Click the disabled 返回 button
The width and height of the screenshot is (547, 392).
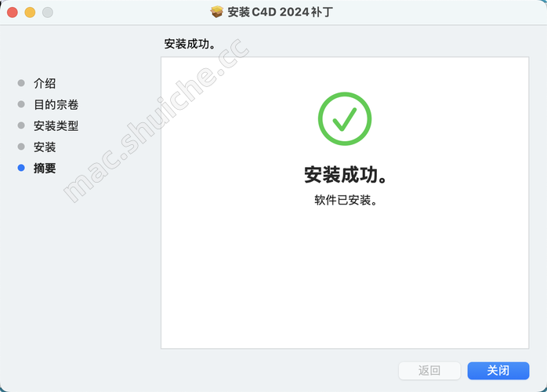429,370
